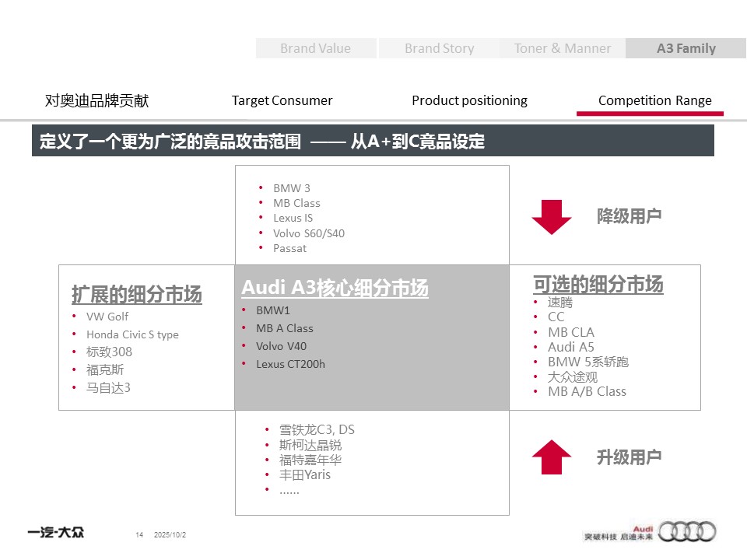Go to the Product positioning section
This screenshot has width=747, height=560.
point(469,100)
